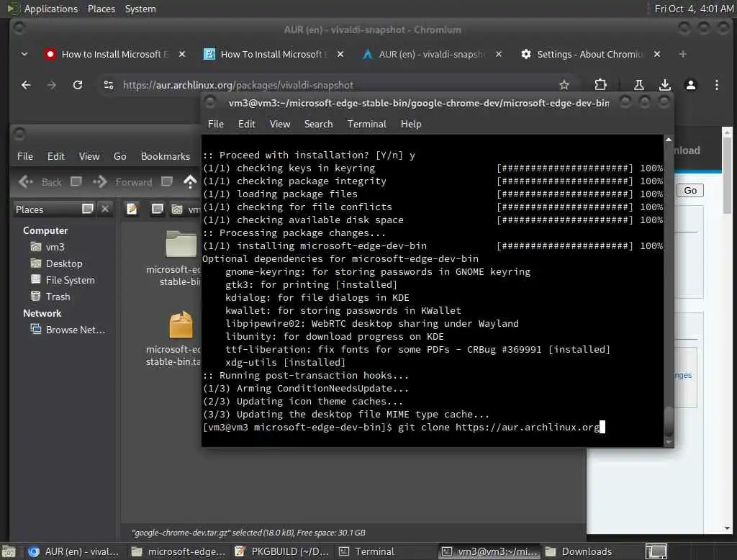Reload the AUR page in Chromium

tap(78, 85)
